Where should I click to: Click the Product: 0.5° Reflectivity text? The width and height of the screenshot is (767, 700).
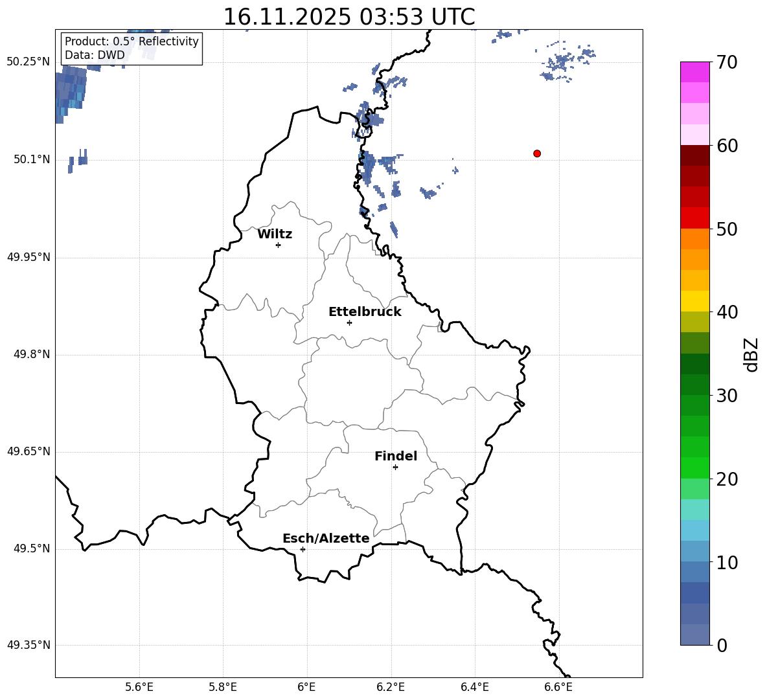(x=132, y=41)
